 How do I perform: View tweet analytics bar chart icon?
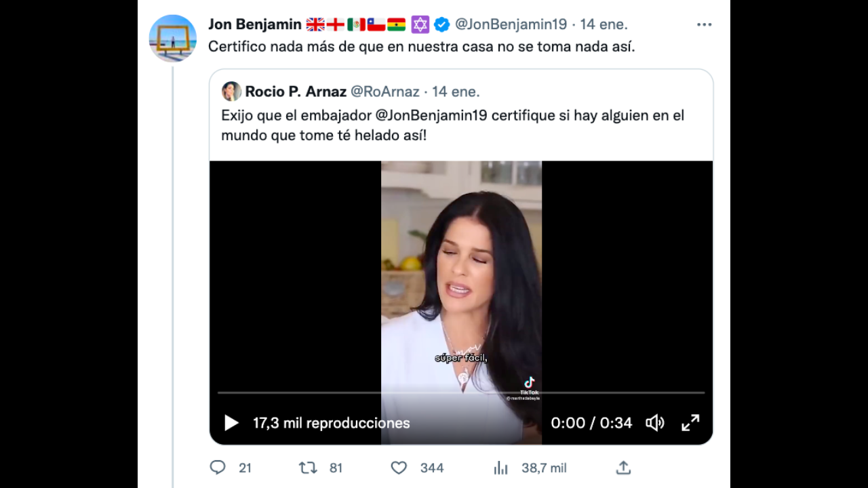coord(501,468)
